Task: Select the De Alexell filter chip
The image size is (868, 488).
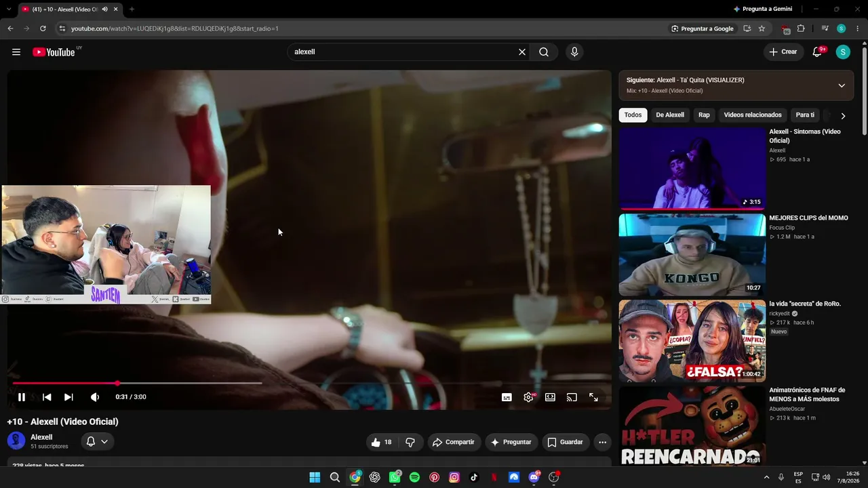Action: coord(670,115)
